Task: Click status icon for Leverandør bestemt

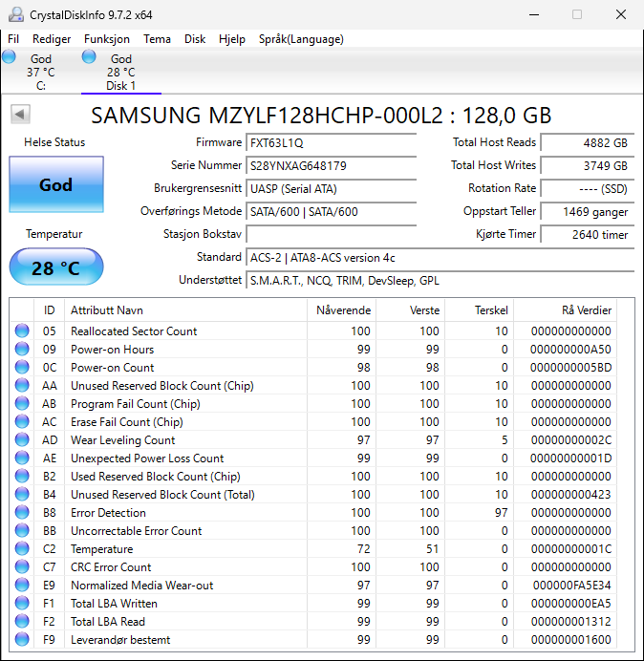Action: (x=22, y=639)
